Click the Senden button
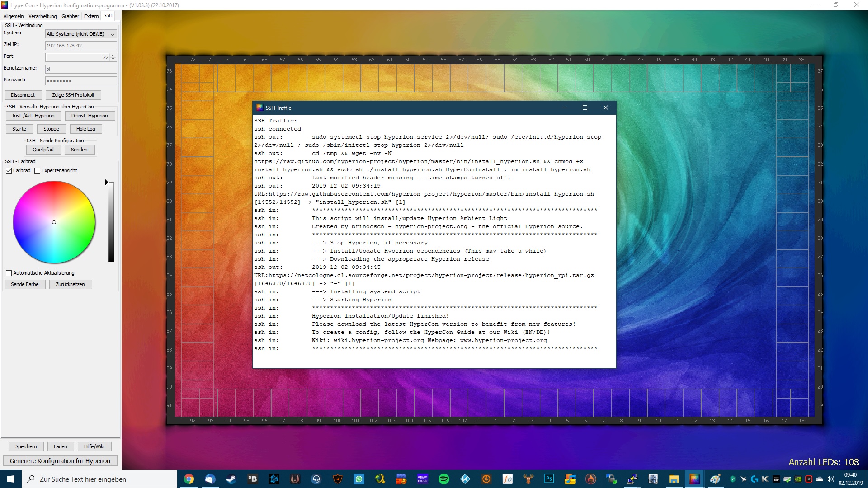 tap(79, 150)
